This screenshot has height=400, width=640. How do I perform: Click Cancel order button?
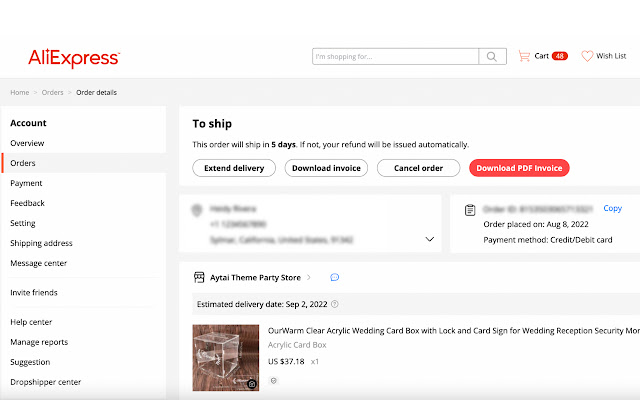[418, 168]
